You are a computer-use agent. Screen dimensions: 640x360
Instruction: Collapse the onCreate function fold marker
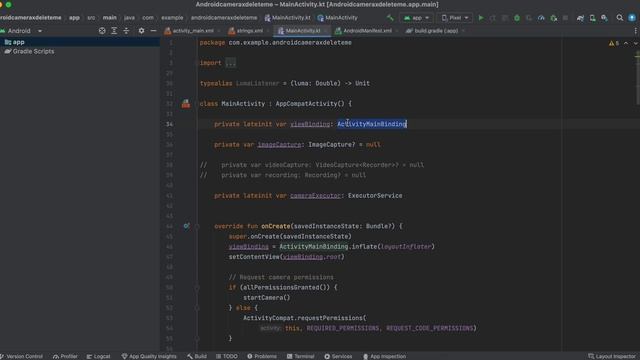(x=197, y=226)
